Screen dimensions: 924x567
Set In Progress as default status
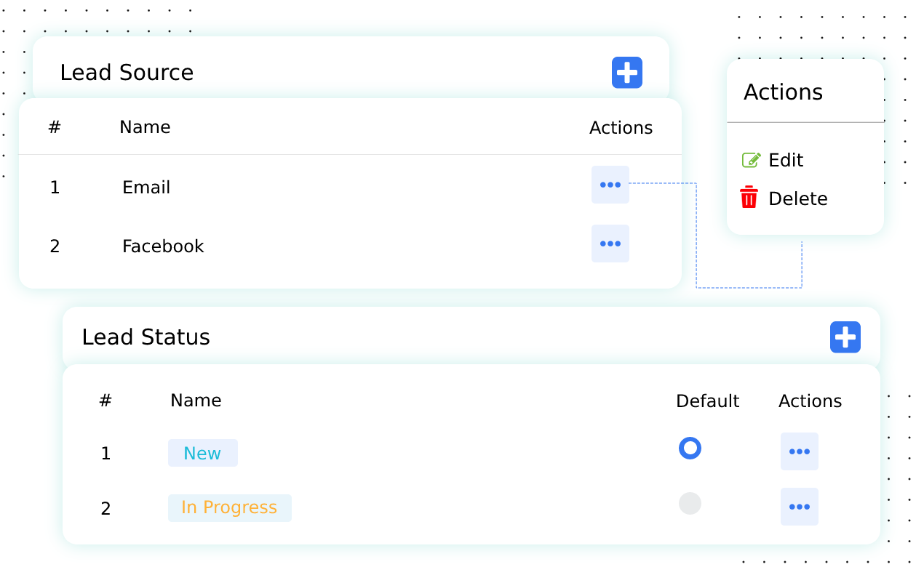pyautogui.click(x=690, y=503)
